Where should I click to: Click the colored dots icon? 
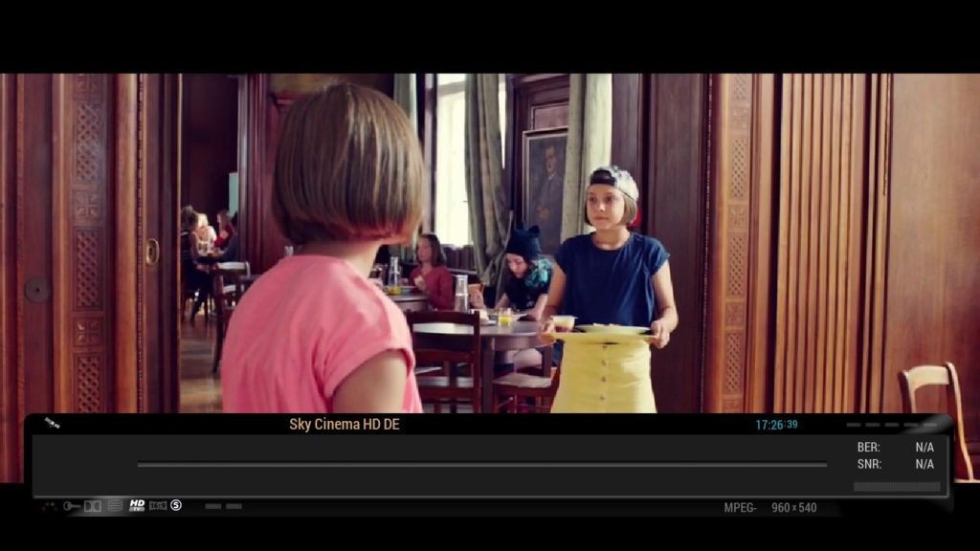click(50, 507)
